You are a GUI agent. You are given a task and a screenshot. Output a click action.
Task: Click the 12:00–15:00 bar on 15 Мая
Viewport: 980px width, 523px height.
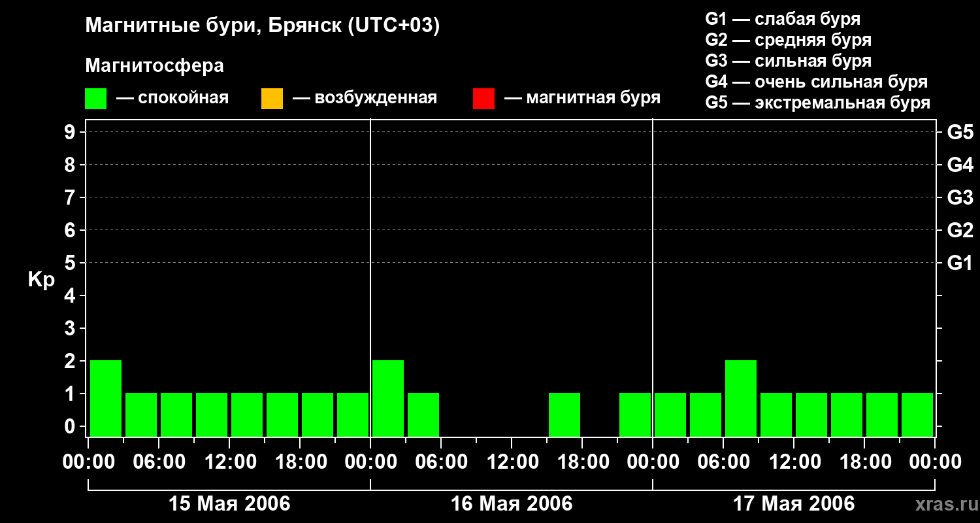tap(247, 414)
